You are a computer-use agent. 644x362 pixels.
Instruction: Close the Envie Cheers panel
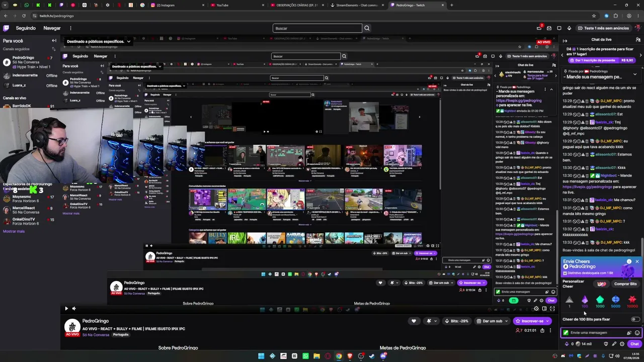point(637,261)
